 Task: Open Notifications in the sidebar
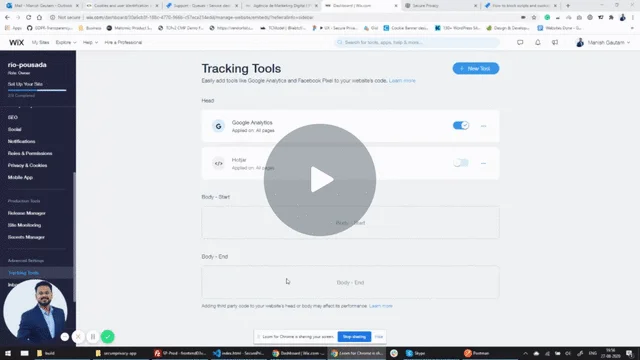(21, 141)
